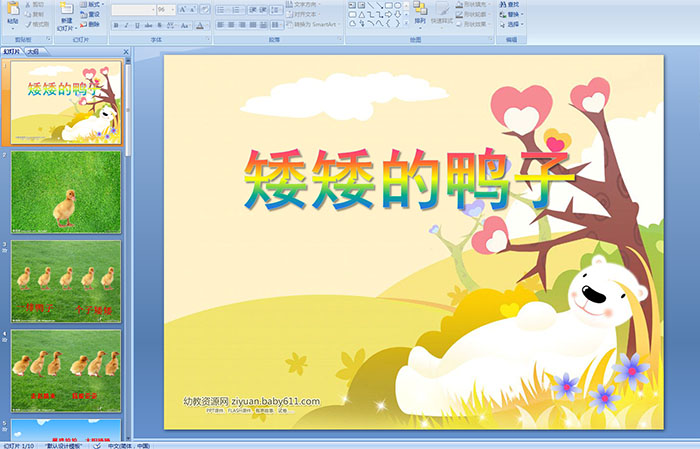Image resolution: width=700 pixels, height=449 pixels.
Task: Click the Copy (复制) button
Action: click(x=34, y=14)
